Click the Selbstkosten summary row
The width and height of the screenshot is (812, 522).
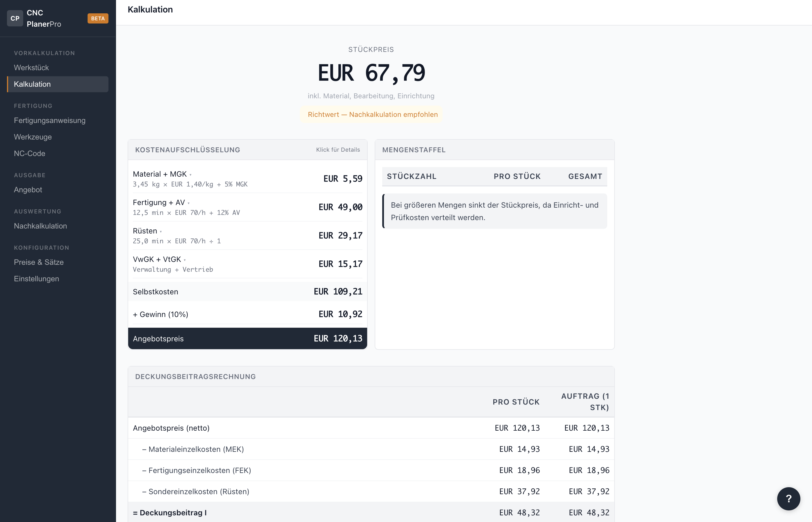247,291
